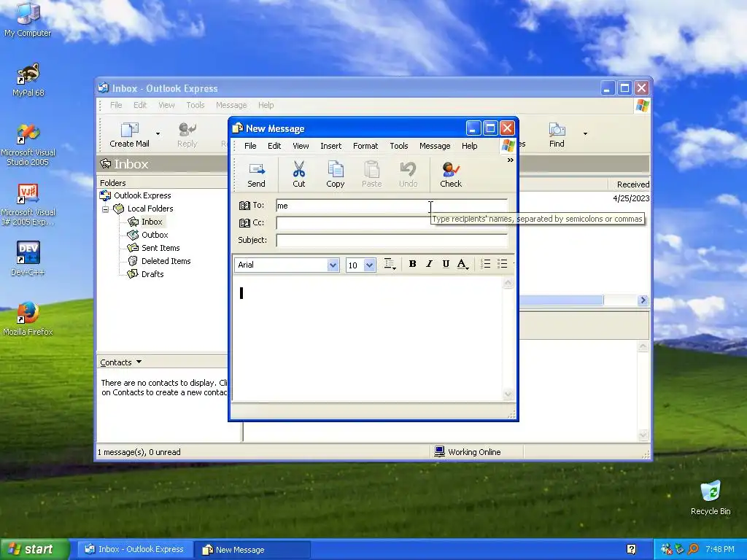Click in the message body area
Image resolution: width=747 pixels, height=560 pixels.
pos(367,339)
